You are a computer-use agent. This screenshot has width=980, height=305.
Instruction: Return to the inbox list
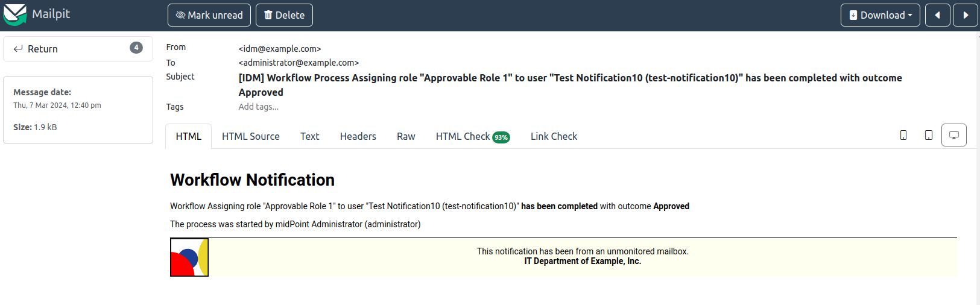click(42, 49)
